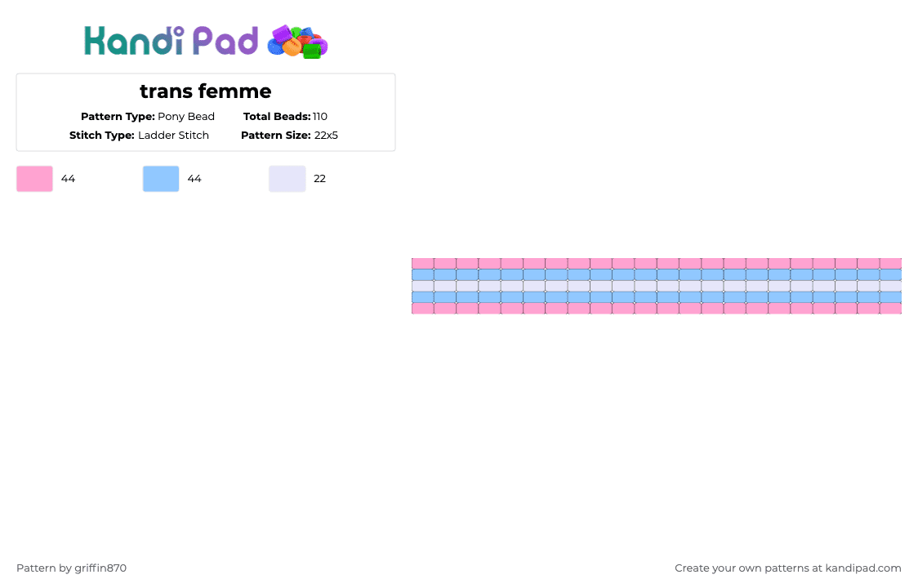The image size is (918, 588).
Task: Click 'Pattern by griffin870' credit
Action: pos(71,568)
